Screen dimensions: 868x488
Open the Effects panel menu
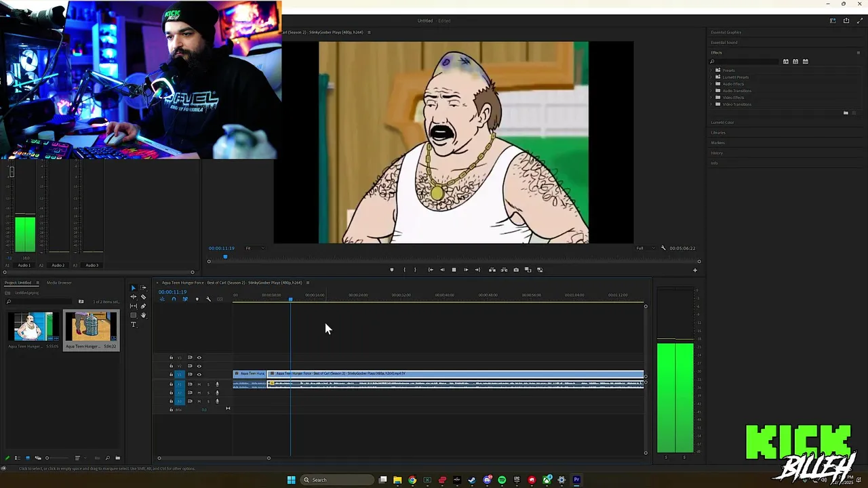pyautogui.click(x=859, y=53)
